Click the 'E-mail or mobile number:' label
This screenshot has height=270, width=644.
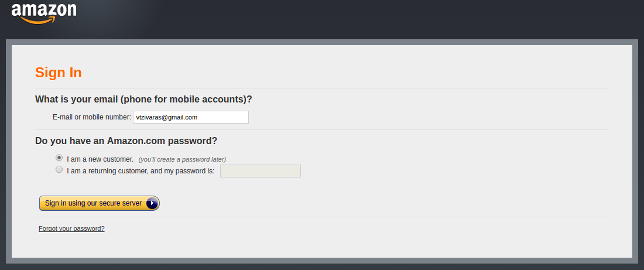[x=92, y=117]
